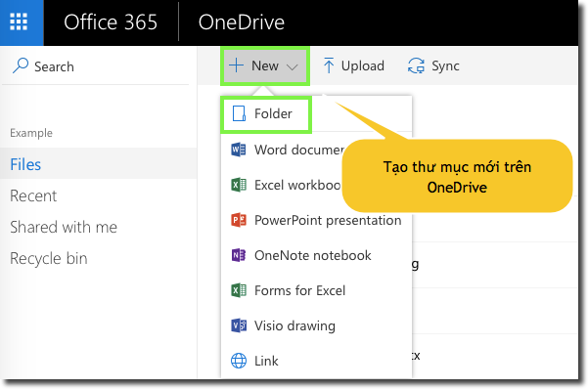The image size is (588, 389).
Task: Open the Office 365 app launcher grid
Action: (x=19, y=22)
